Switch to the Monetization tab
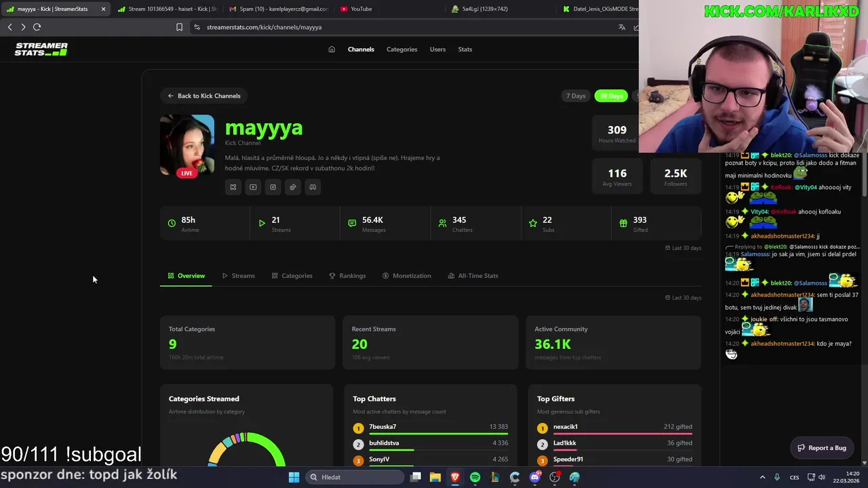This screenshot has height=488, width=868. [x=407, y=276]
